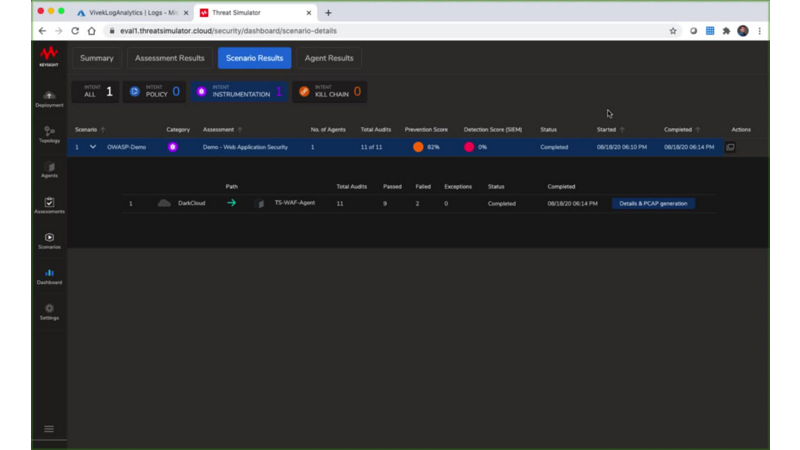This screenshot has height=450, width=800.
Task: Sort by Completed column arrow
Action: pos(698,130)
